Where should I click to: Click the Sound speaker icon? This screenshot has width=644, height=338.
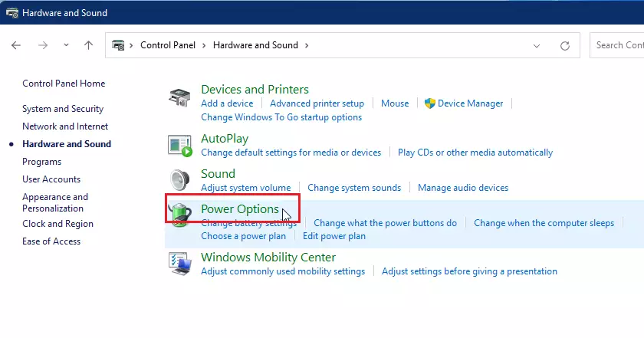[x=180, y=180]
